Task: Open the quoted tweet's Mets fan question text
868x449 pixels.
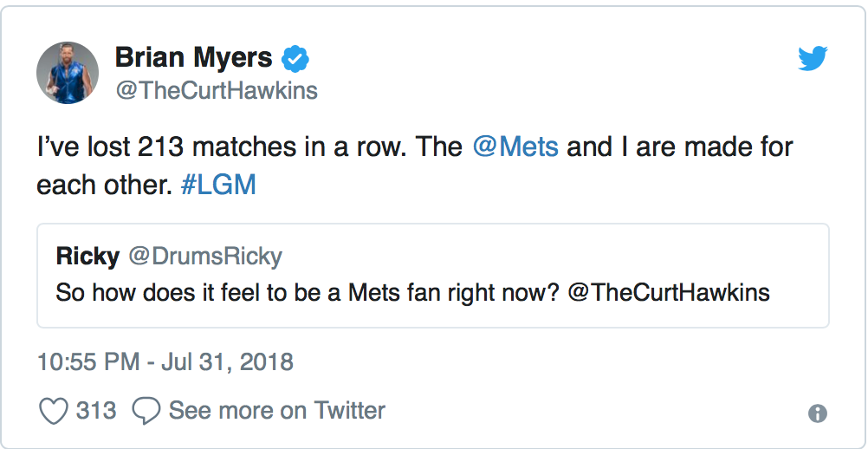Action: tap(303, 292)
